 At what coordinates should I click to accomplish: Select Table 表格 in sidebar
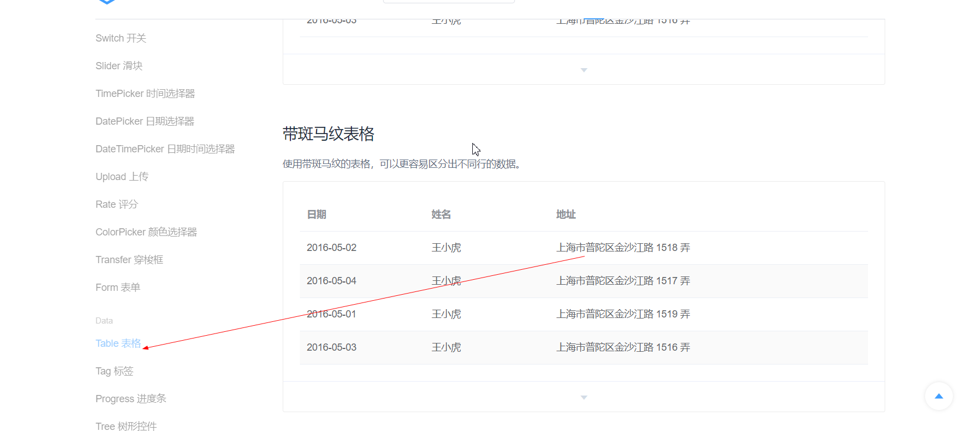(x=118, y=343)
